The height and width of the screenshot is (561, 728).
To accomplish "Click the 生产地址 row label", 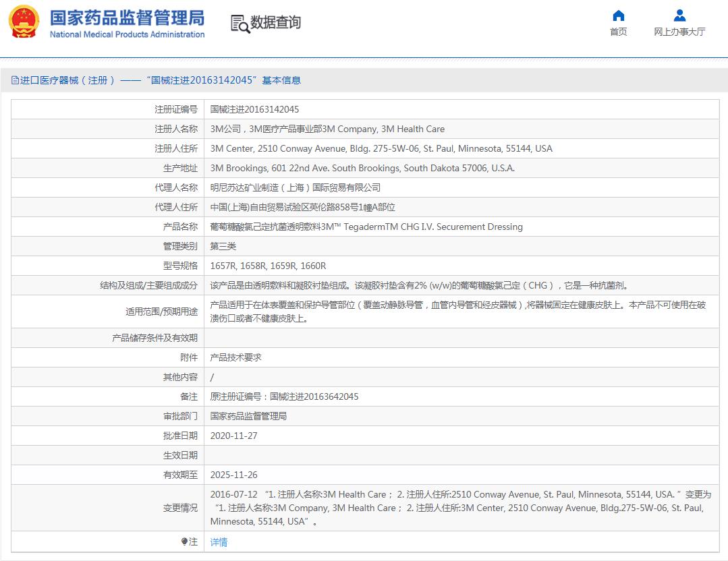I will tap(180, 168).
